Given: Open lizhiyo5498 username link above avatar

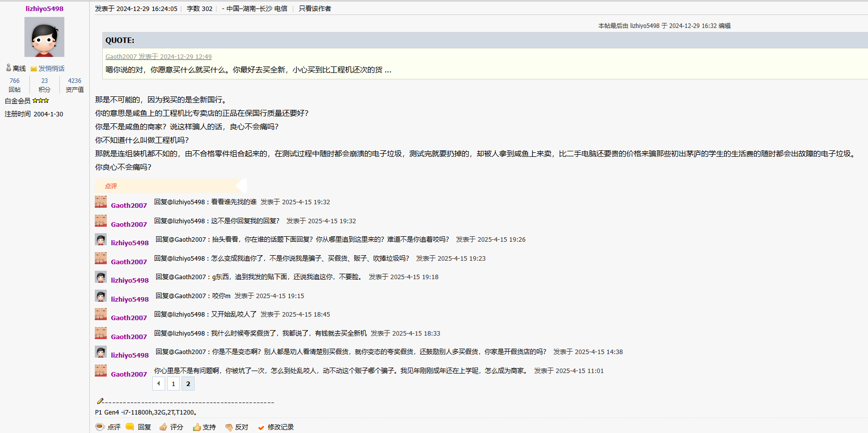Looking at the screenshot, I should tap(44, 8).
